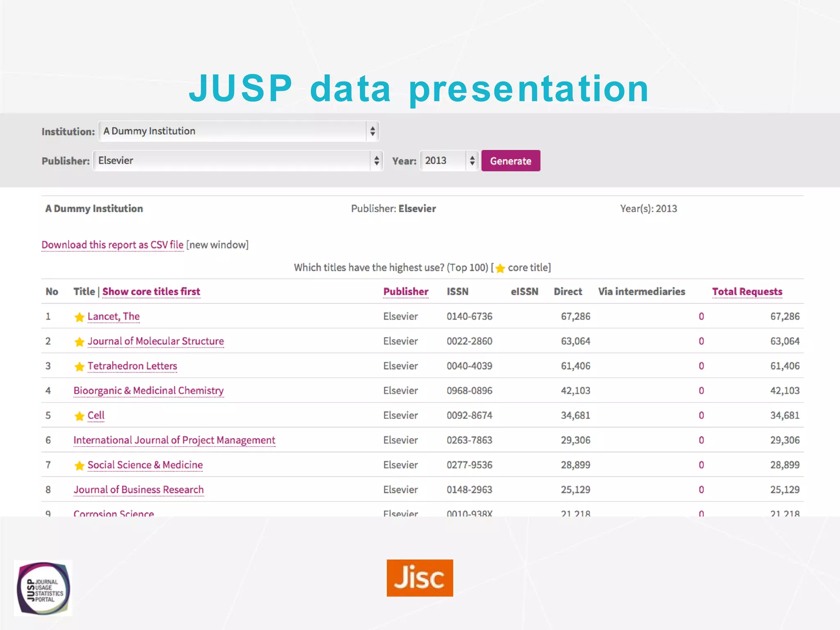Sort by Publisher column header
The height and width of the screenshot is (630, 840).
(406, 292)
